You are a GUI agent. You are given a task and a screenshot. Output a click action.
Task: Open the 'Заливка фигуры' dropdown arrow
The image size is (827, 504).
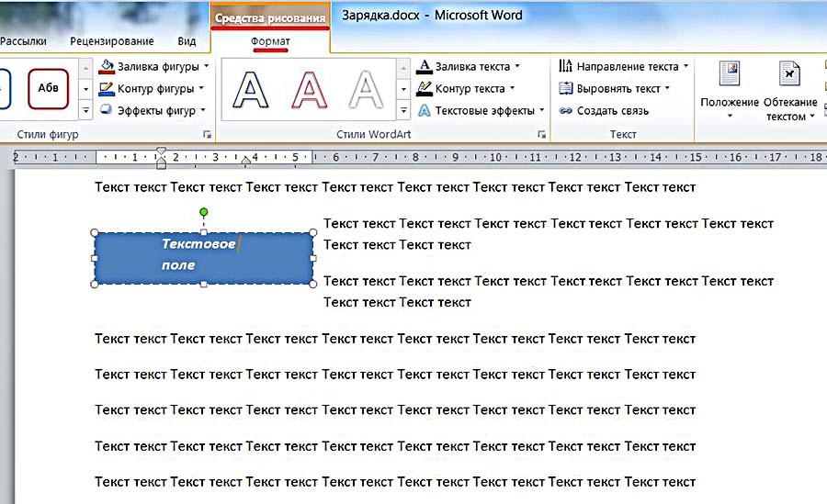206,66
